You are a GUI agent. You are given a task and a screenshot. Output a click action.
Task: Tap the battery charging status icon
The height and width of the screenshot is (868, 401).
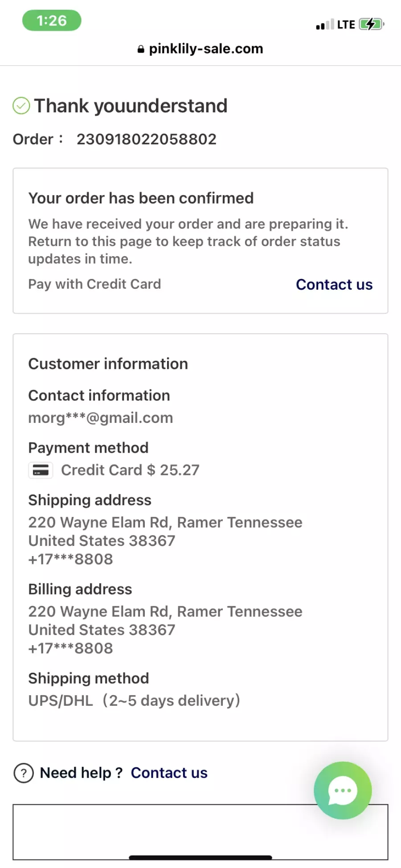click(372, 24)
